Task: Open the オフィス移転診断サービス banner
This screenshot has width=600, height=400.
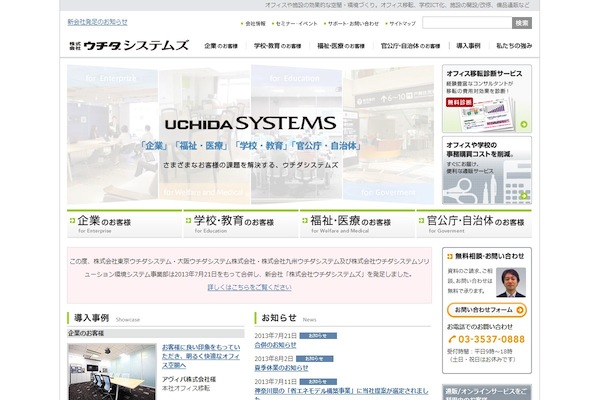Action: click(x=487, y=98)
